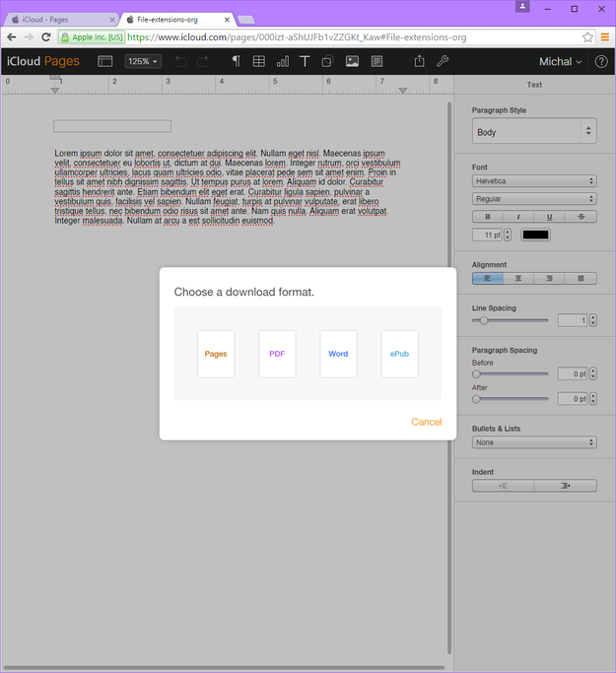Toggle the format panel icon
Screen dimensions: 616x673
376,61
